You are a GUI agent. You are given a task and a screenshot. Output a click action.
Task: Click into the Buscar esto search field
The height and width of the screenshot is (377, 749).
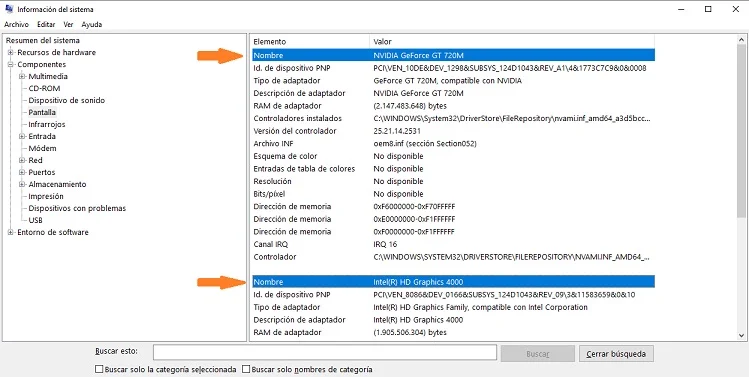325,352
